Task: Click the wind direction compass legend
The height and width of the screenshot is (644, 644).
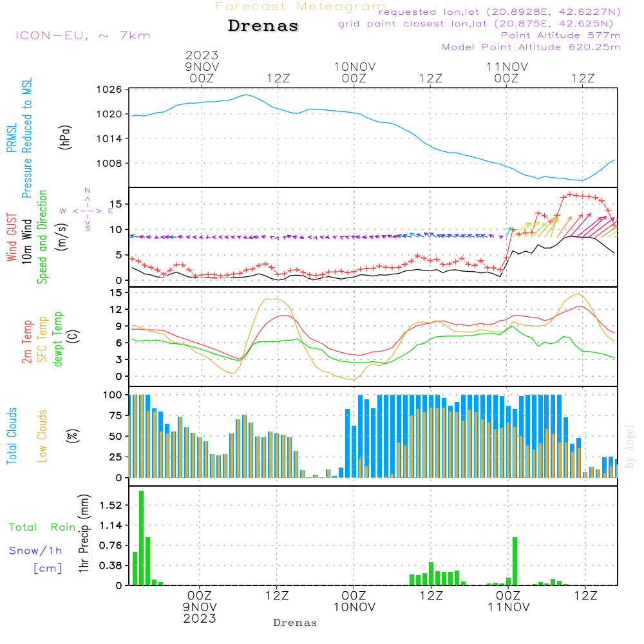Action: click(87, 210)
